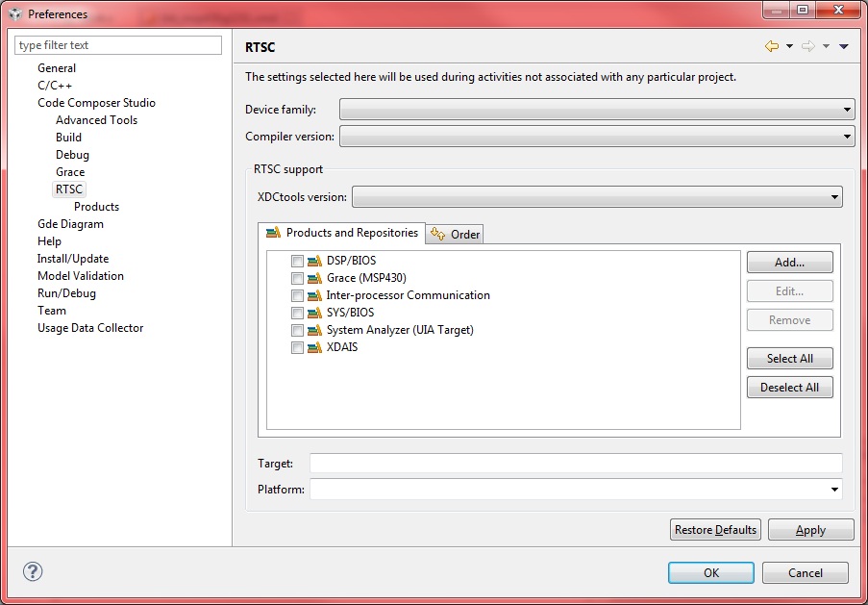Open Usage Data Collector preferences
The width and height of the screenshot is (868, 605).
[90, 328]
